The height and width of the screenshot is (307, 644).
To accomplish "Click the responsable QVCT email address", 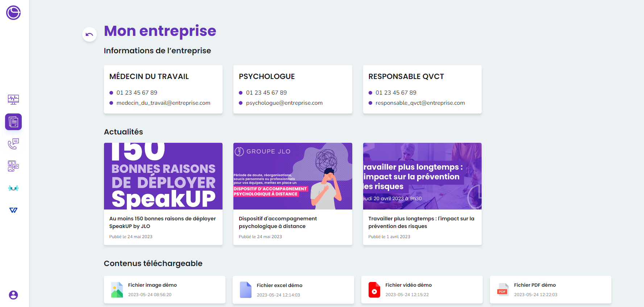I will pyautogui.click(x=420, y=103).
